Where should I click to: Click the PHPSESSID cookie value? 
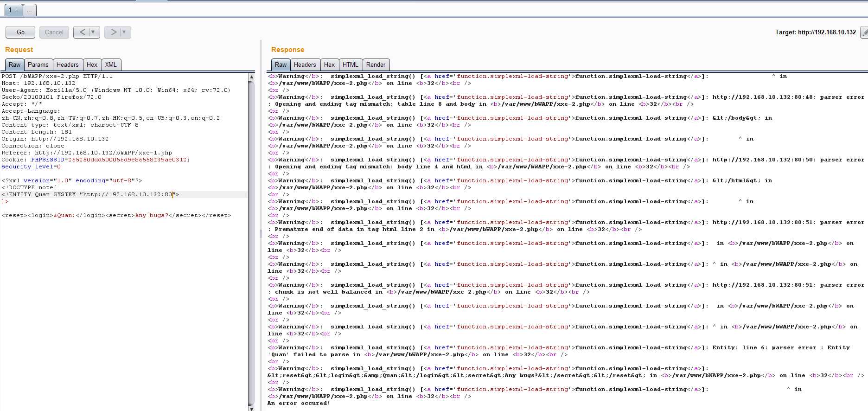click(x=128, y=160)
